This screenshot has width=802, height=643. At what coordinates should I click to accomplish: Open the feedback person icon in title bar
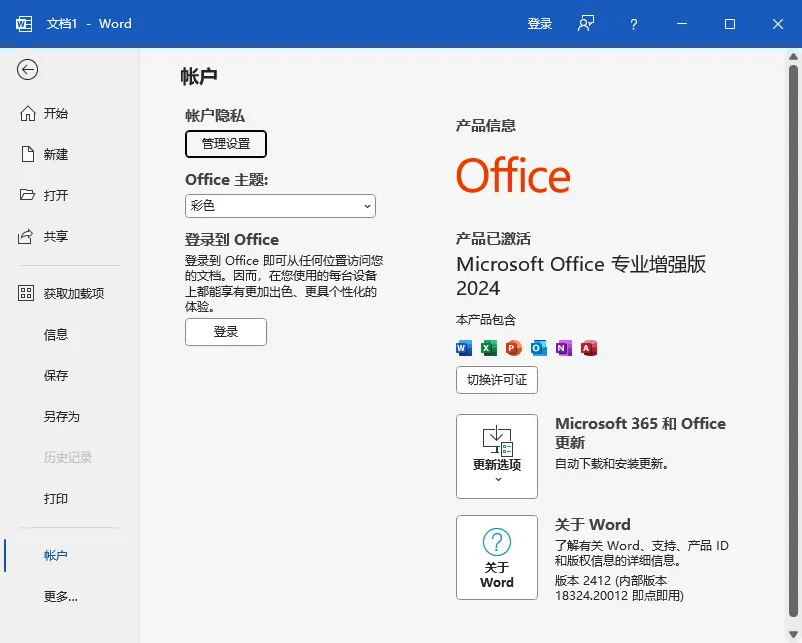click(x=586, y=24)
